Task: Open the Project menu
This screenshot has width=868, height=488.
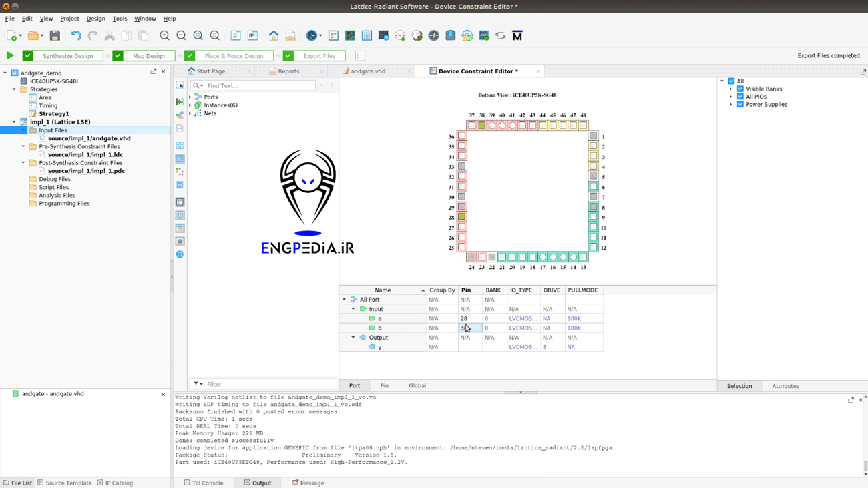Action: 69,19
